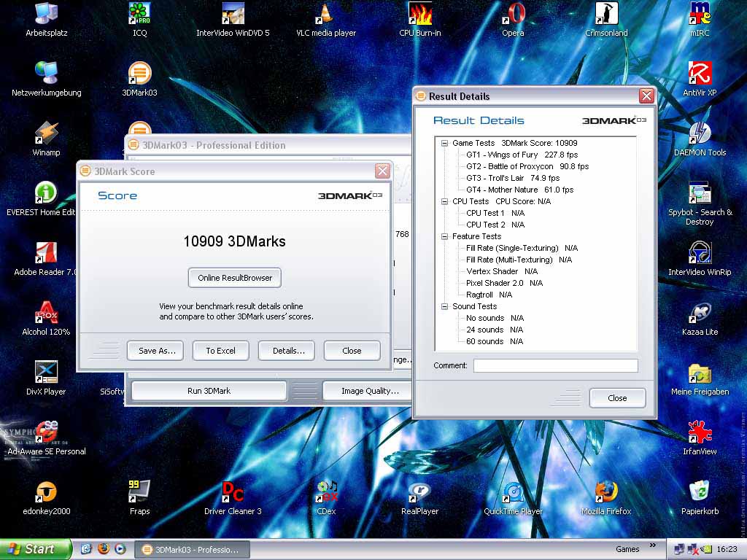Viewport: 747px width, 560px height.
Task: Open the Papierkorb recycle bin
Action: tap(700, 498)
